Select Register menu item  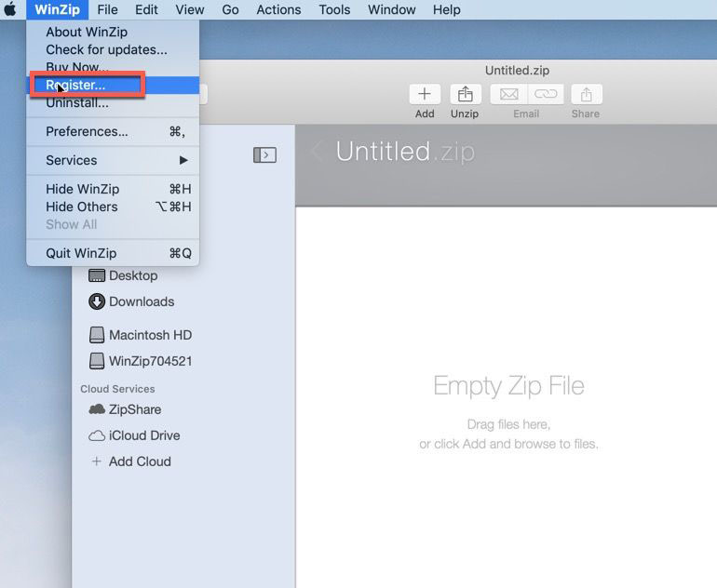(113, 85)
